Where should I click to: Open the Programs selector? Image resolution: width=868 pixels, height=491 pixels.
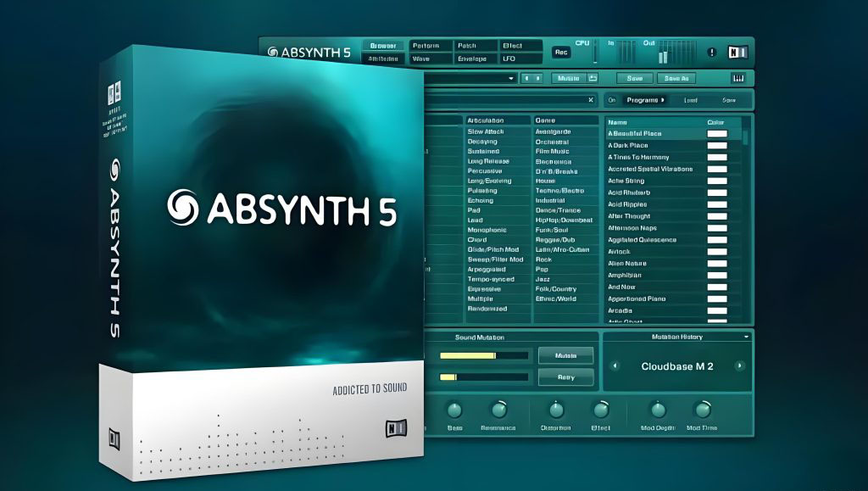645,100
